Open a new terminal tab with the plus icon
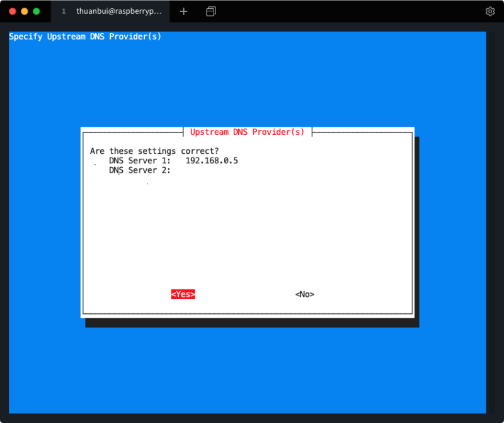Image resolution: width=504 pixels, height=423 pixels. pos(183,11)
